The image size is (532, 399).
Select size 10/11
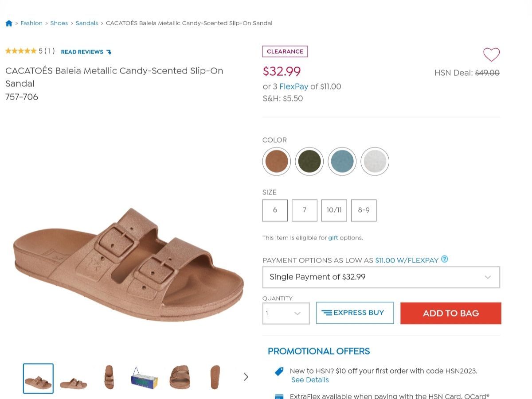[334, 210]
